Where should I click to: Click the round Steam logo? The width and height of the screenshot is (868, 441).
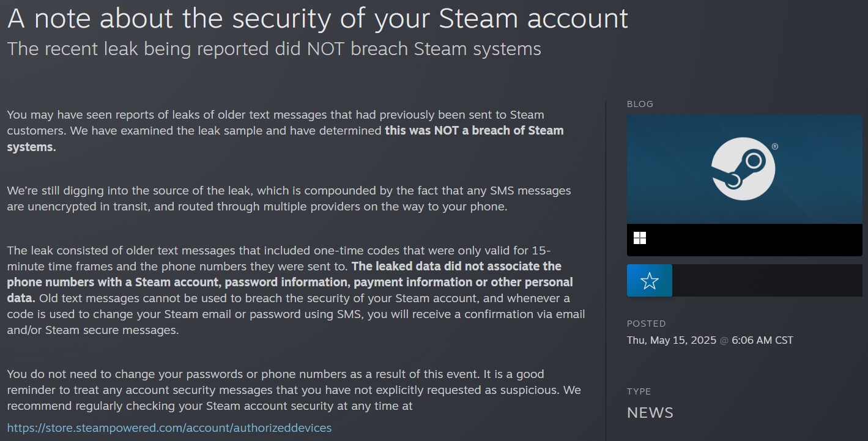coord(743,168)
